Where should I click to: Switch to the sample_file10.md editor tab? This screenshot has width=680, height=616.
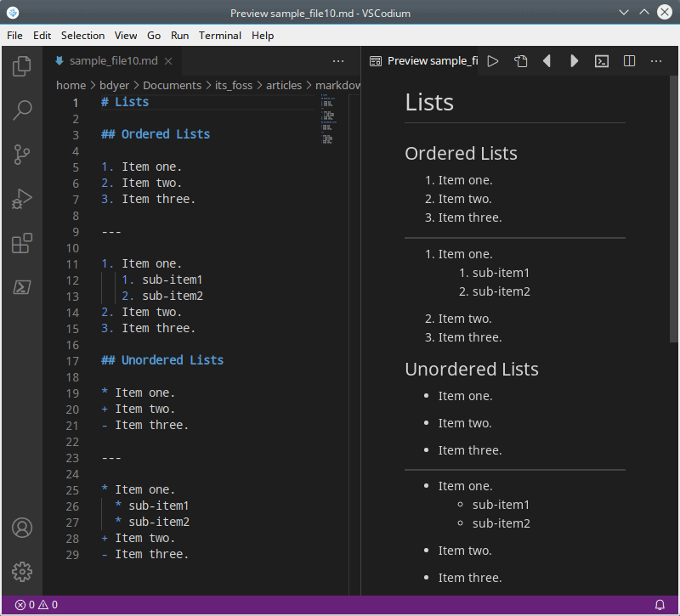111,60
